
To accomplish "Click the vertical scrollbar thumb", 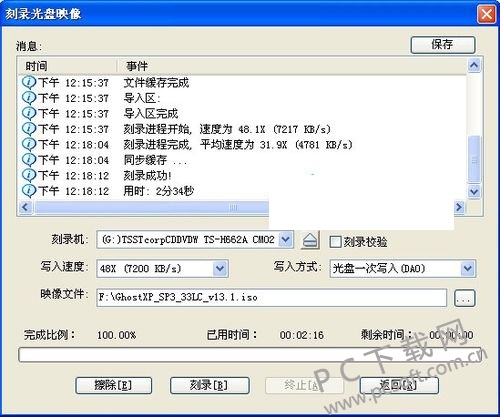I will point(474,159).
